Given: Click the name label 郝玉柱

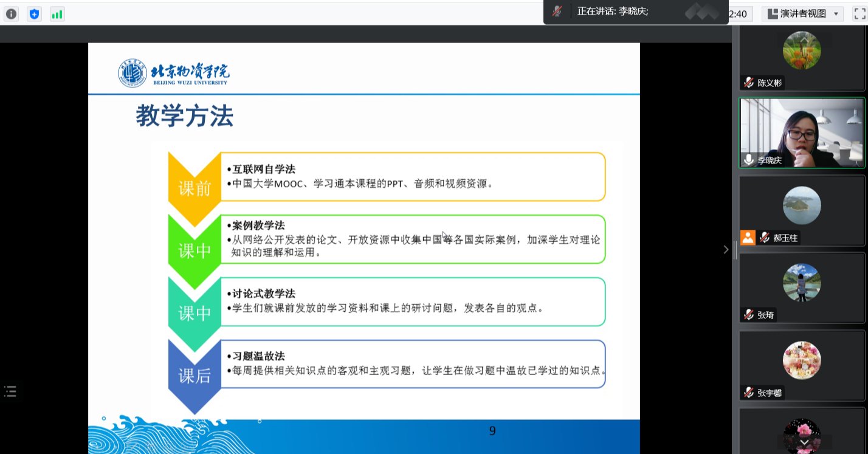Looking at the screenshot, I should (785, 238).
